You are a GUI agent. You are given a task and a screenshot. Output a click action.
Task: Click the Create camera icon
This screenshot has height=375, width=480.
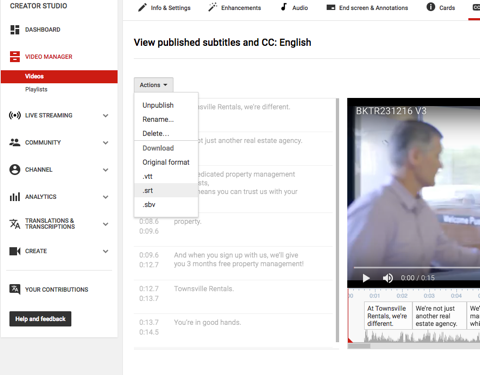tap(15, 251)
